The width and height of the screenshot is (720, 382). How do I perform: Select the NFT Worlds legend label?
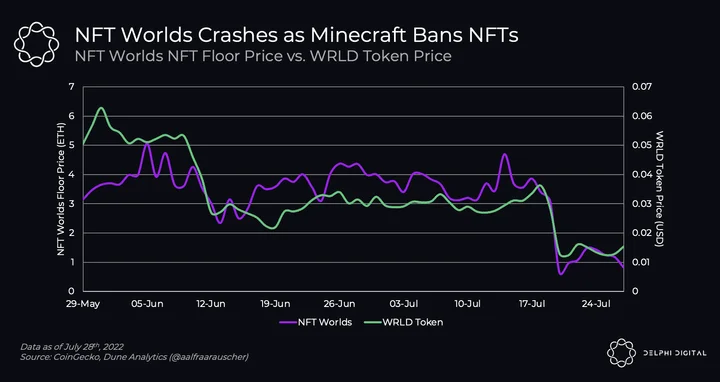click(x=325, y=322)
